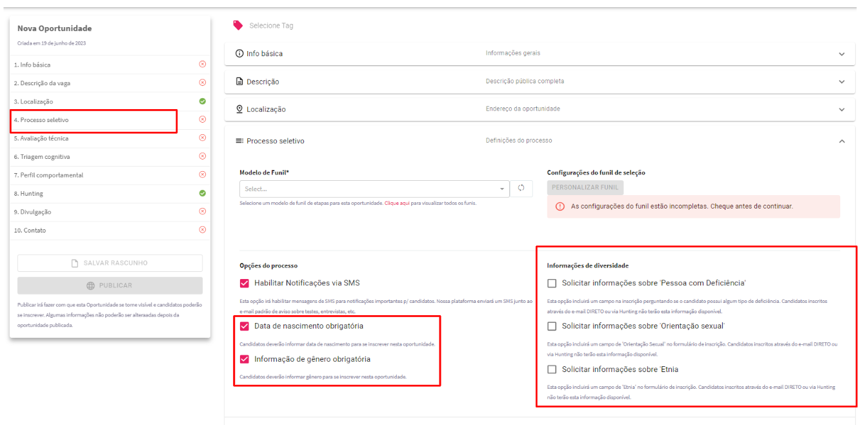Enable Solicitar informações sobre 'Orientação sexual'
868x425 pixels.
pyautogui.click(x=552, y=326)
